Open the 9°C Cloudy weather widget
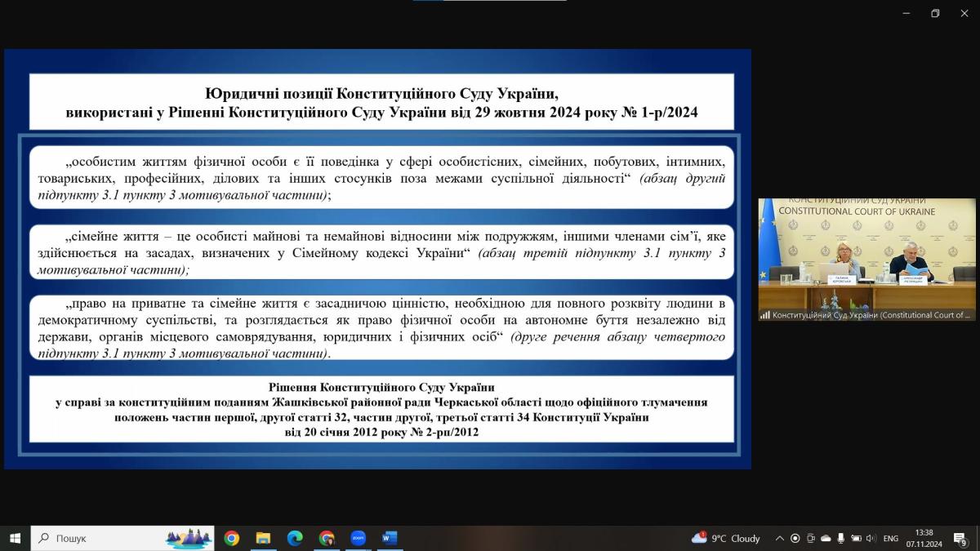Viewport: 980px width, 551px height. tap(726, 539)
